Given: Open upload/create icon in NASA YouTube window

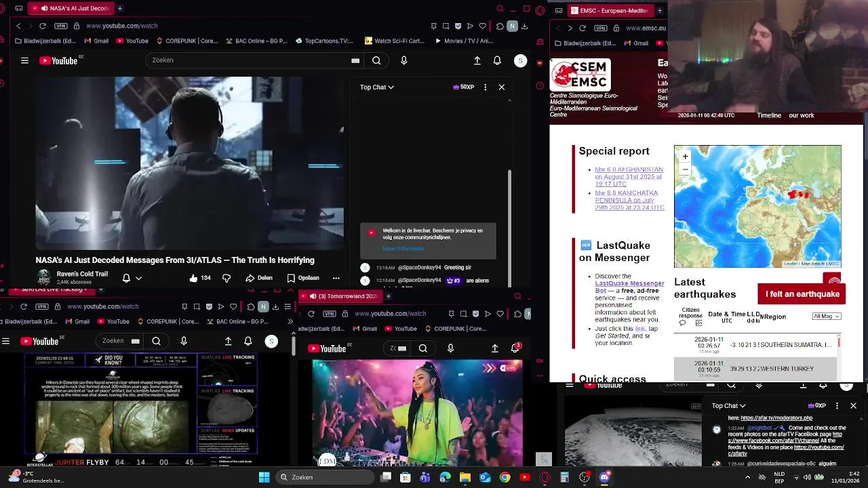Looking at the screenshot, I should (477, 60).
